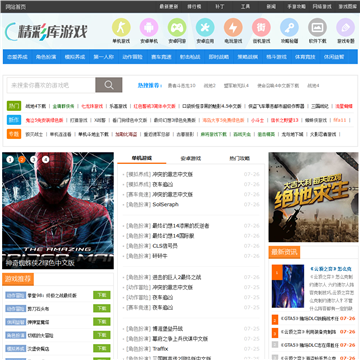Show carousel slide 1 via its dot
The image size is (360, 360).
(10, 160)
